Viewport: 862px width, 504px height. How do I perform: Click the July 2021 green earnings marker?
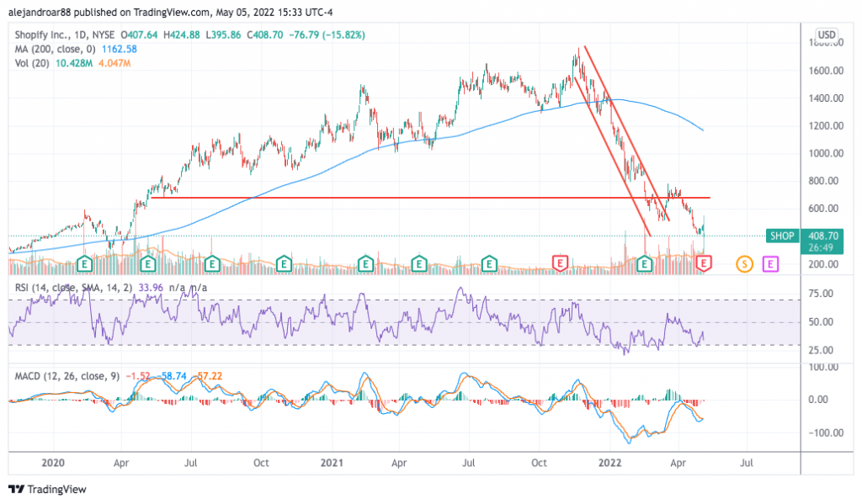(x=489, y=264)
